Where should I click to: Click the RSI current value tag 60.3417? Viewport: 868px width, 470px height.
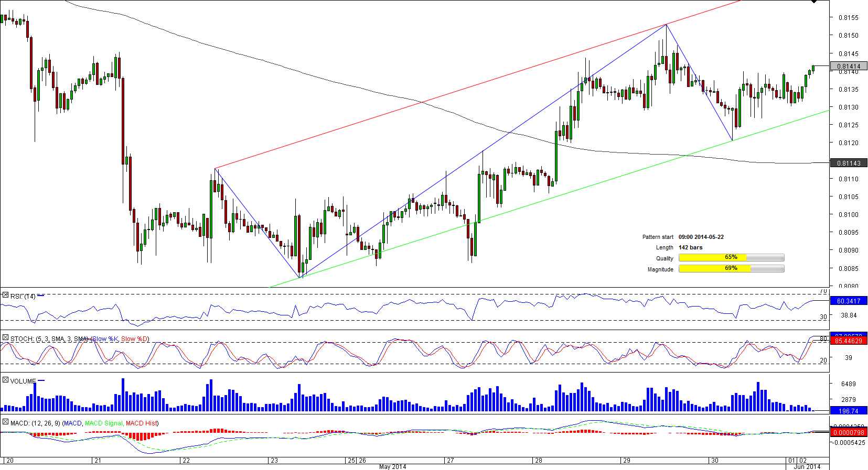click(849, 301)
